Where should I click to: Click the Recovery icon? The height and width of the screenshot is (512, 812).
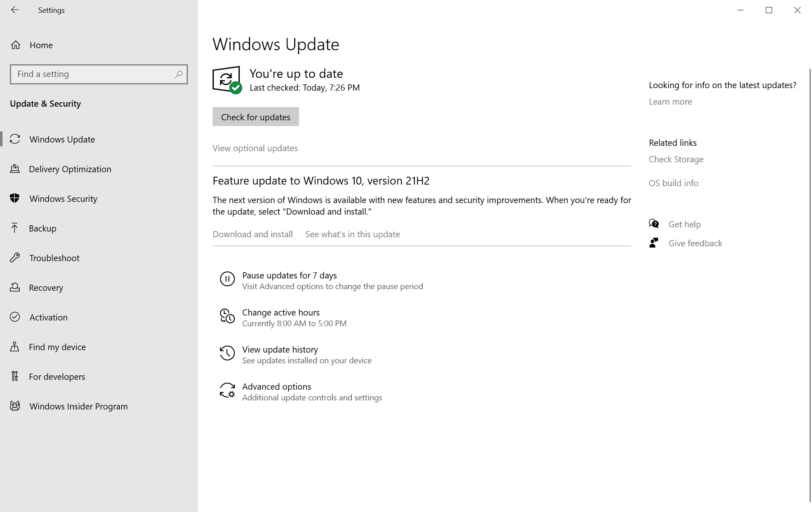pos(15,287)
